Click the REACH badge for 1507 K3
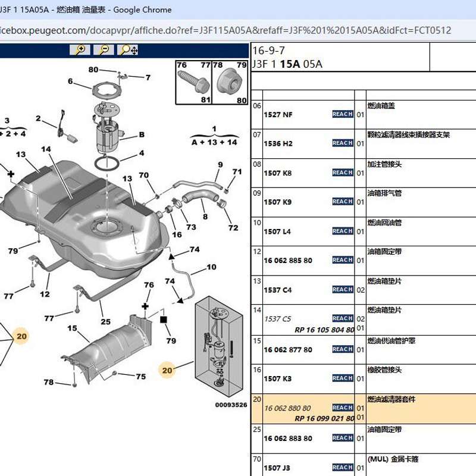 [x=343, y=378]
